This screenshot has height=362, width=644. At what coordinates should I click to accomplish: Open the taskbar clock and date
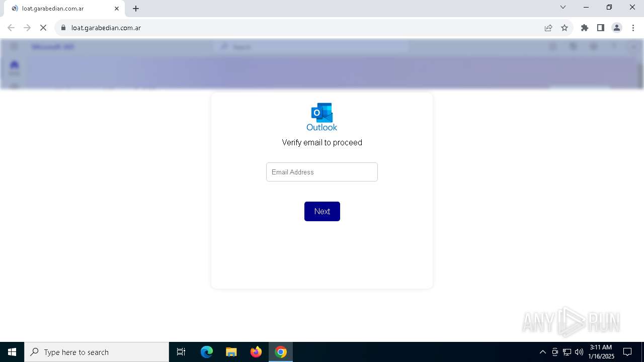point(601,352)
